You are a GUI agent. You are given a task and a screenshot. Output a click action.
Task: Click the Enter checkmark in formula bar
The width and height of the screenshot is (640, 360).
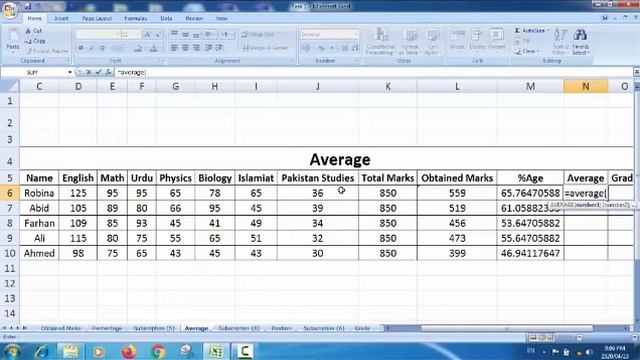click(x=98, y=72)
